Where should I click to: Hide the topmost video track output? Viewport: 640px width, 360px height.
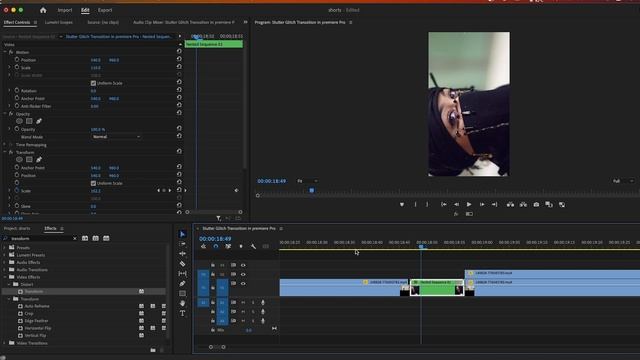(243, 265)
